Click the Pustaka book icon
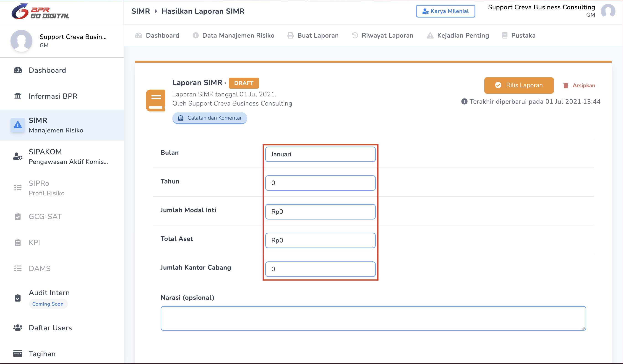 (x=505, y=36)
